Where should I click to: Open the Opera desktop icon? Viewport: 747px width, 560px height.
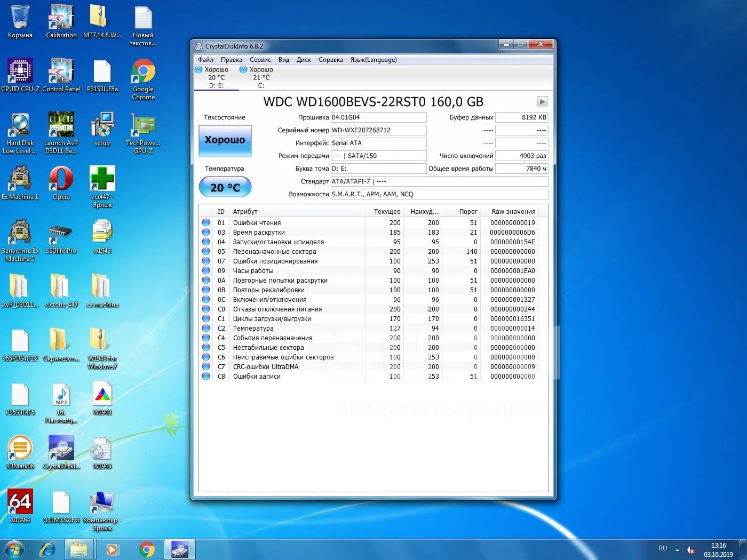coord(61,183)
